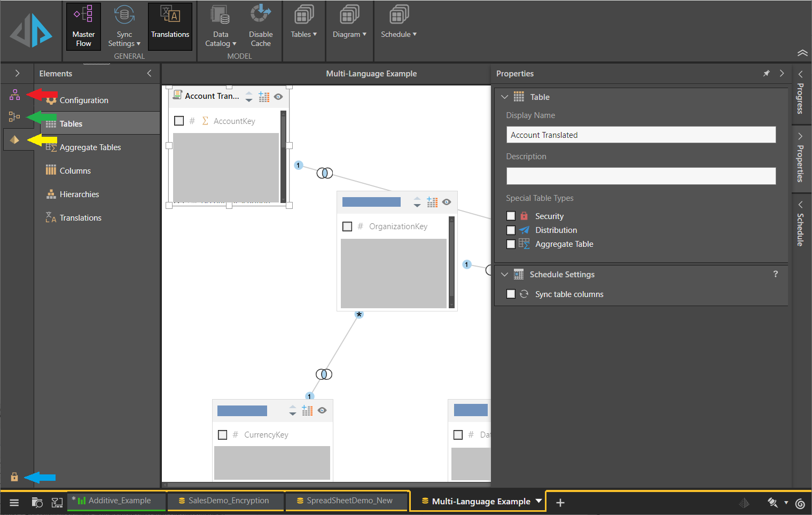Image resolution: width=812 pixels, height=515 pixels.
Task: Click the lock icon in left sidebar
Action: tap(14, 477)
